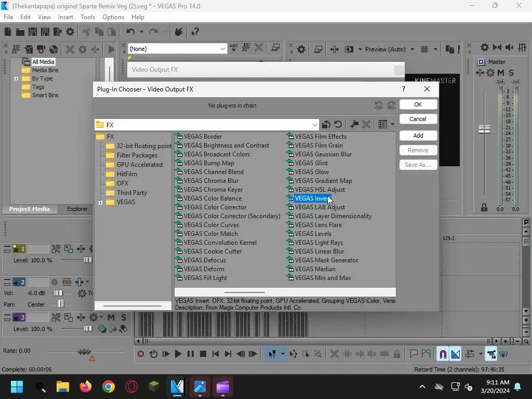Switch to the Project Media tab
This screenshot has width=532, height=399.
(29, 209)
